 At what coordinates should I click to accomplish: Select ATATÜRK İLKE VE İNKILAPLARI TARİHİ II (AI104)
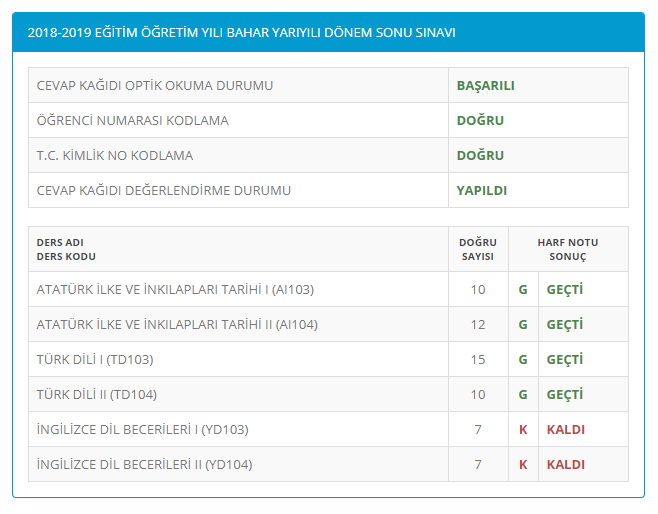tap(177, 324)
